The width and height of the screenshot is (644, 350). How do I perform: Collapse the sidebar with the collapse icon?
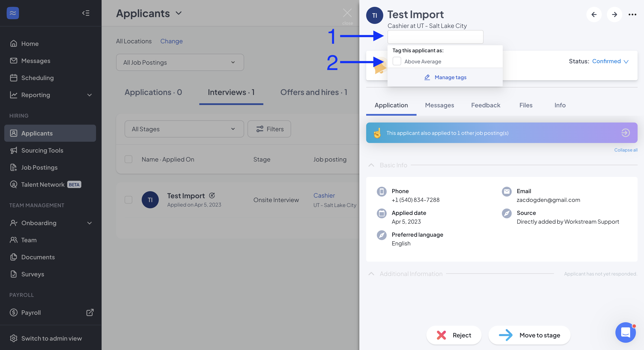click(x=86, y=13)
